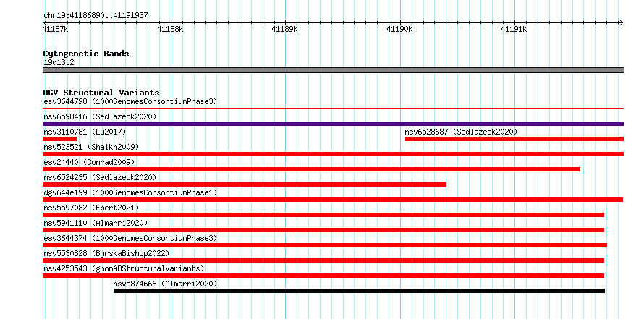The width and height of the screenshot is (644, 319).
Task: Select the nsv5941110 Almarri2020 red bar
Action: click(x=323, y=230)
